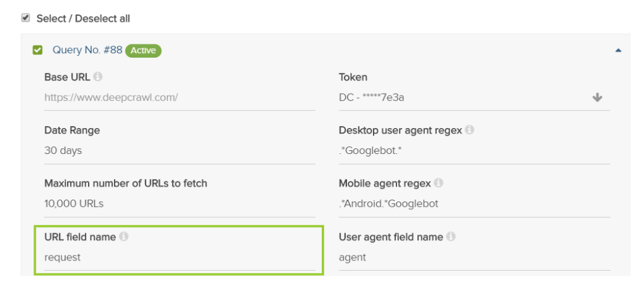
Task: Click info icon beside User agent field name
Action: tap(450, 236)
